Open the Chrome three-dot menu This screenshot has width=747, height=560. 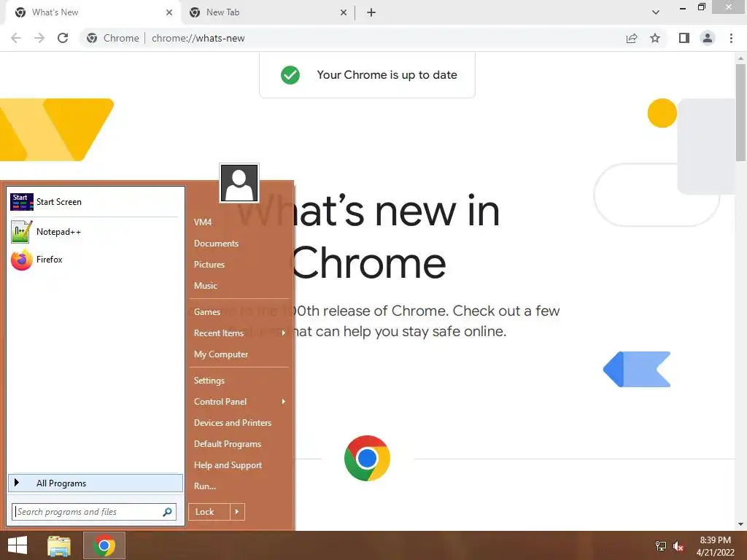point(731,38)
